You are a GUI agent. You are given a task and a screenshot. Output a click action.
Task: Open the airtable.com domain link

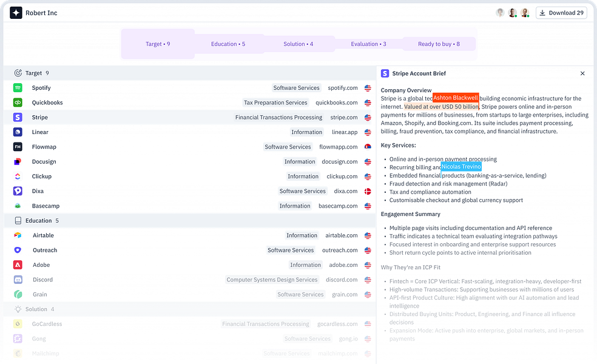coord(342,235)
